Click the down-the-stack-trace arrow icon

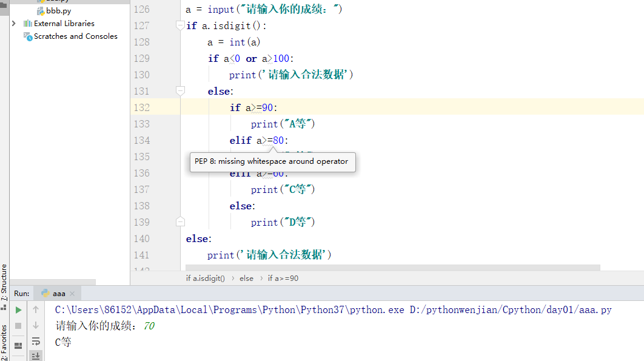(x=36, y=326)
